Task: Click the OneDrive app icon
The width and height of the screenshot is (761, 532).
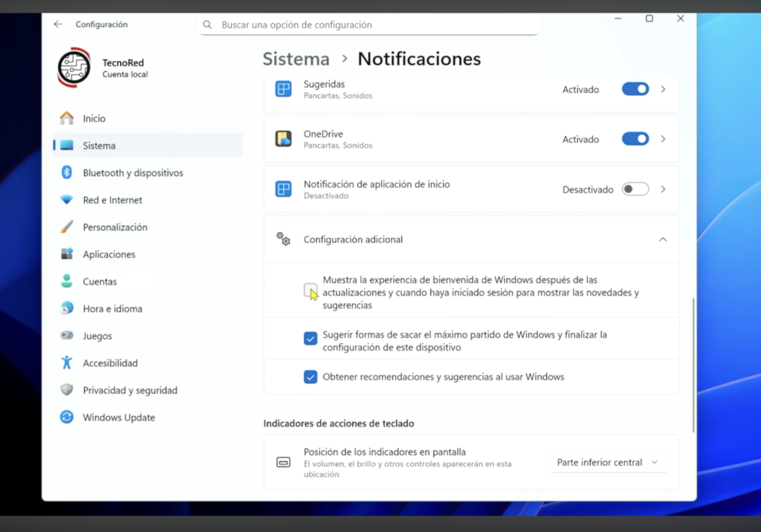Action: coord(283,139)
